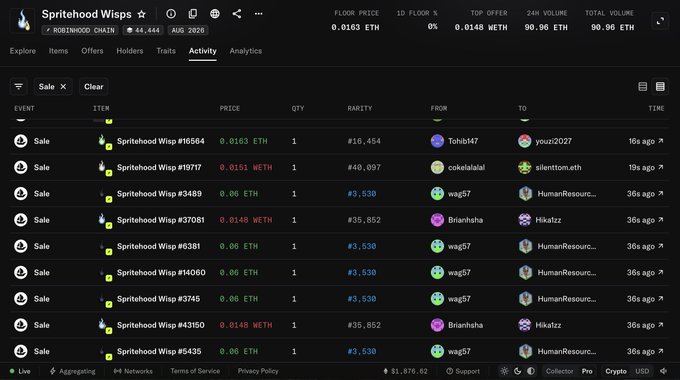The image size is (680, 380).
Task: Open the Traits tab
Action: [x=166, y=51]
